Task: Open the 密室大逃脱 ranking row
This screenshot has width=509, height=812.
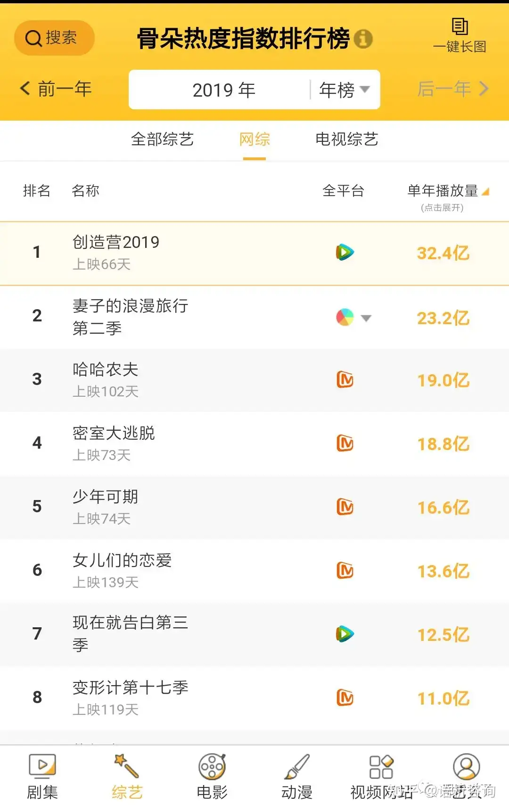Action: click(x=254, y=444)
